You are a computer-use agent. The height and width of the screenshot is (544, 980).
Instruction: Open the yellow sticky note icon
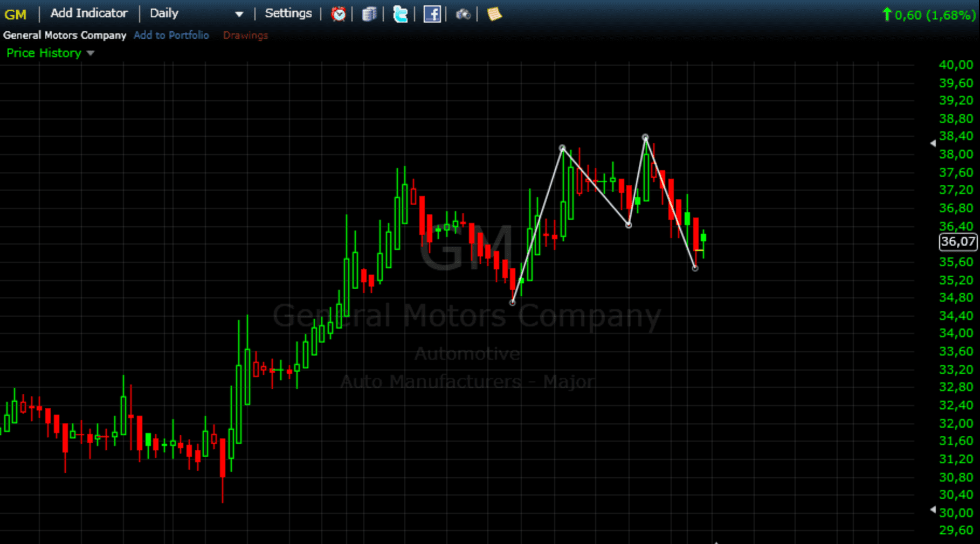(x=494, y=14)
